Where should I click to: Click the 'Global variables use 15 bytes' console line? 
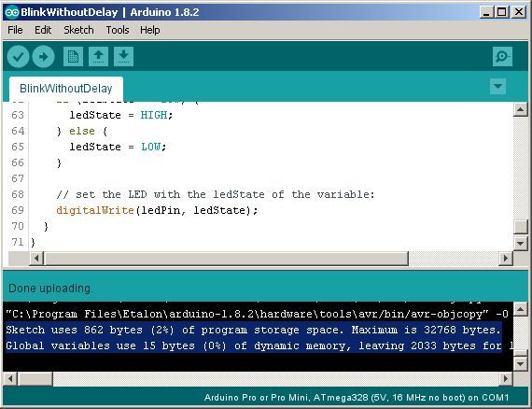259,346
